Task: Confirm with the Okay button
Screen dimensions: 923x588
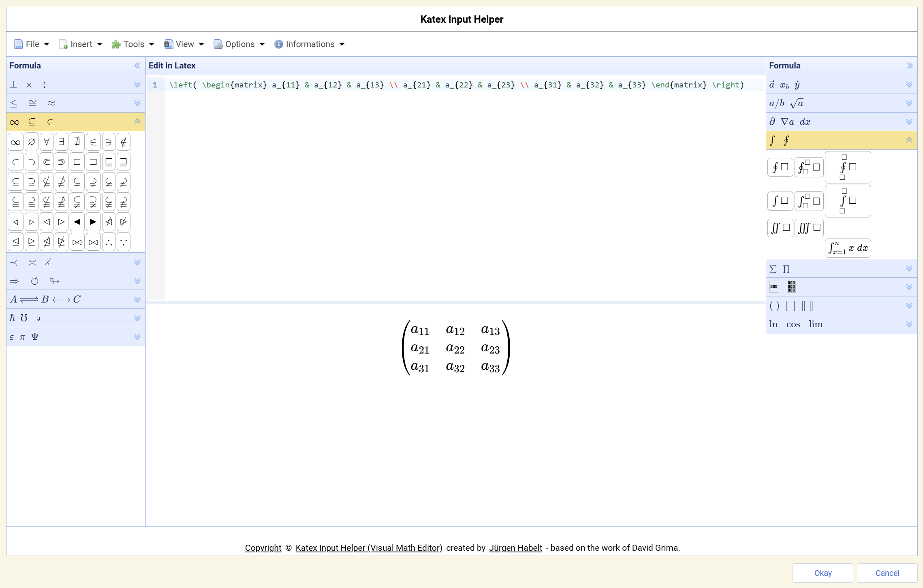Action: [x=823, y=573]
